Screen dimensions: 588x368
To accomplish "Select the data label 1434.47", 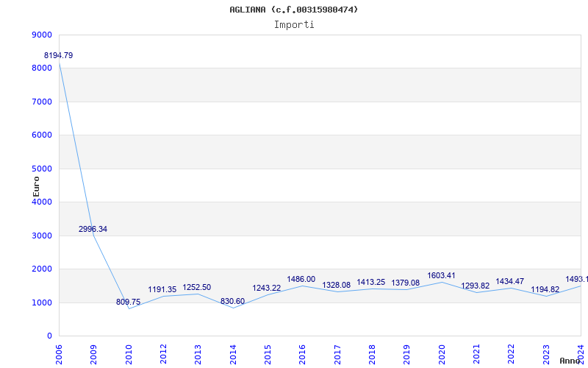I will 510,281.
